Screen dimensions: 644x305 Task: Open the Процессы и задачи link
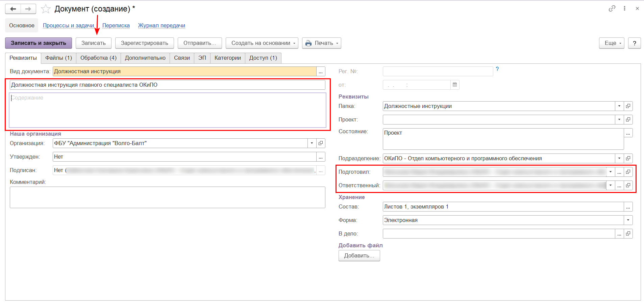tap(68, 26)
